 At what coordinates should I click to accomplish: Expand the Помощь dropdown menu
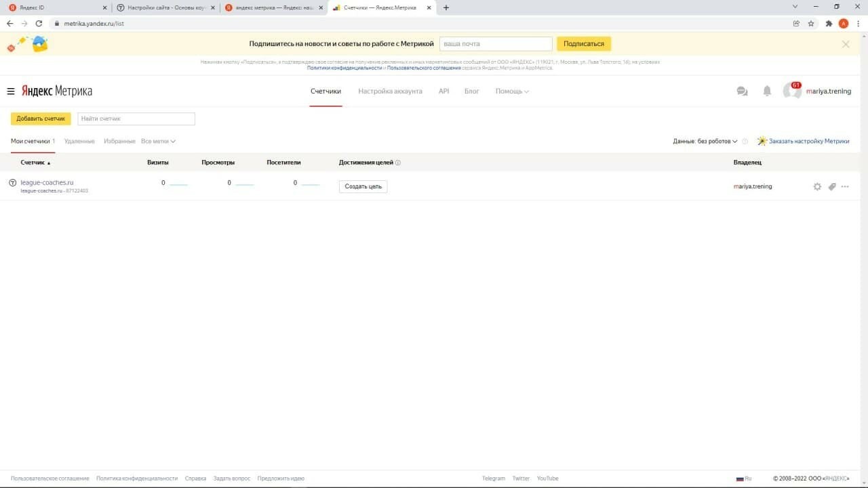click(512, 91)
